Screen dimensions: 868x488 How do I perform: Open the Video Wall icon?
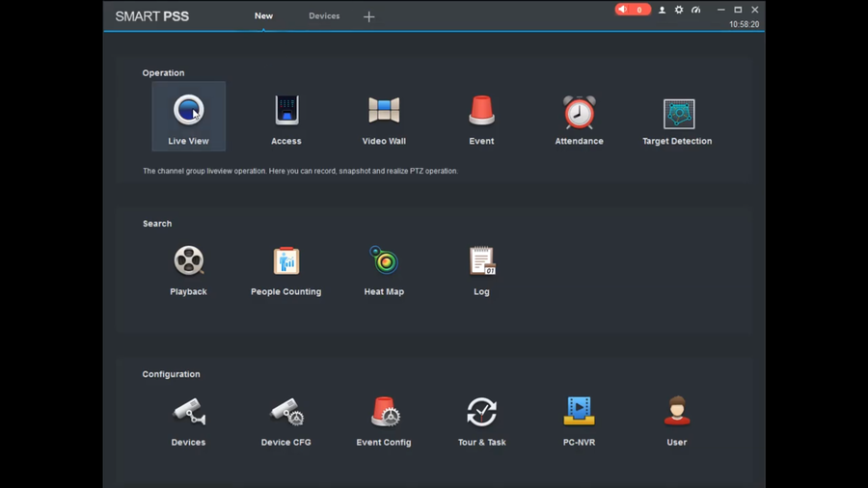(x=384, y=110)
